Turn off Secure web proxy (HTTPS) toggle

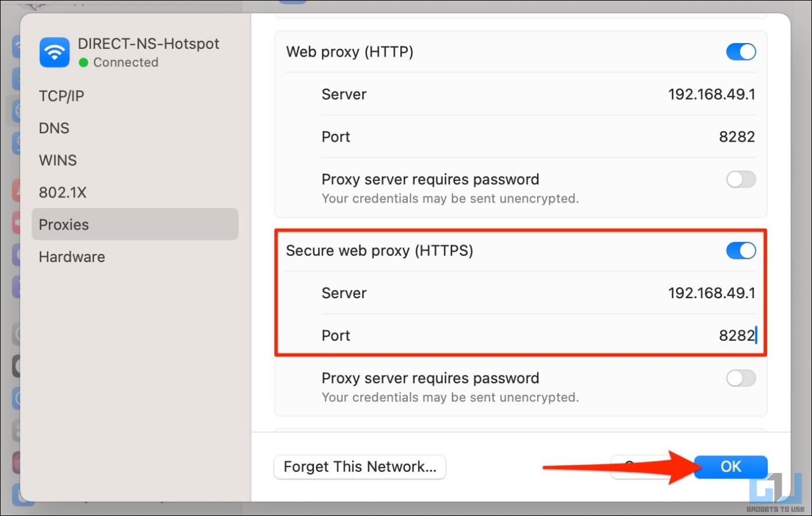click(741, 250)
